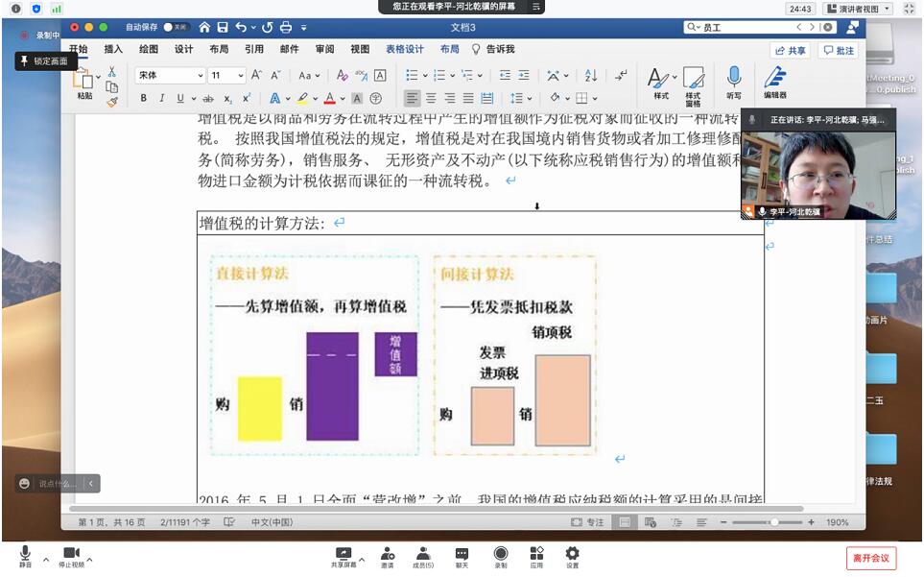
Task: Expand Zoom audio options arrow next to 静音
Action: point(45,560)
